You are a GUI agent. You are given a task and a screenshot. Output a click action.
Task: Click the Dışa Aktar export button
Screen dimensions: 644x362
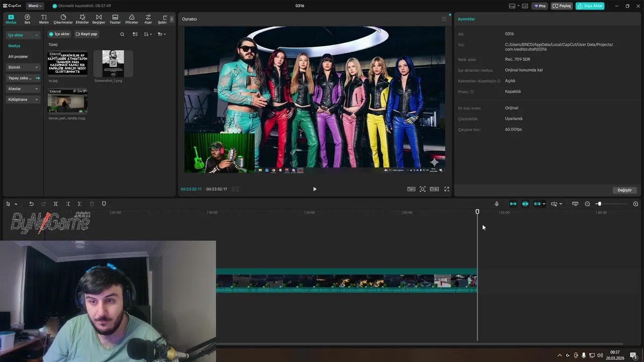[x=590, y=6]
